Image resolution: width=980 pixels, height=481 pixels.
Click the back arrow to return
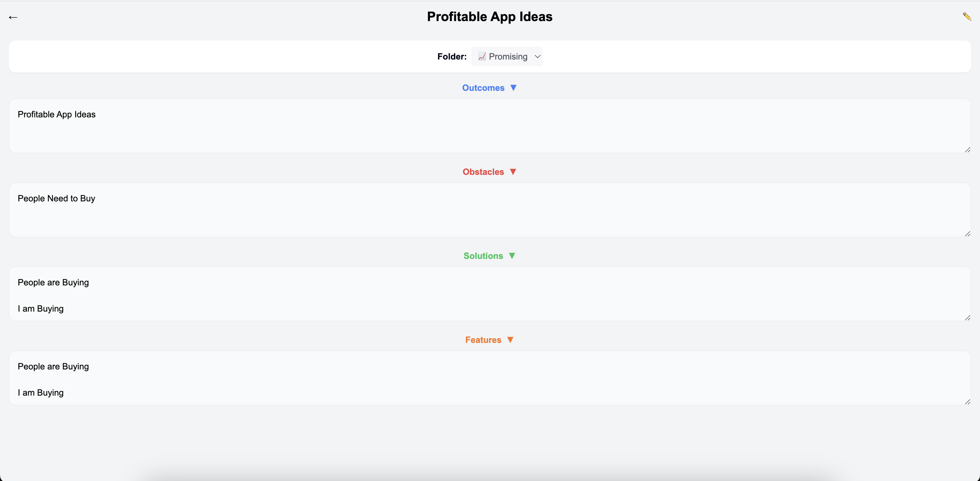pyautogui.click(x=13, y=17)
